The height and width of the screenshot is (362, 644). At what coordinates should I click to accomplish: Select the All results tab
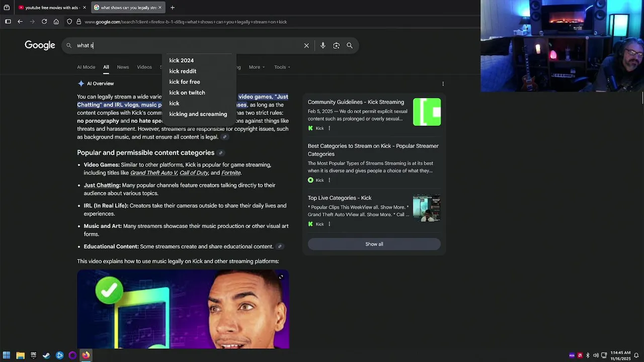[x=106, y=67]
